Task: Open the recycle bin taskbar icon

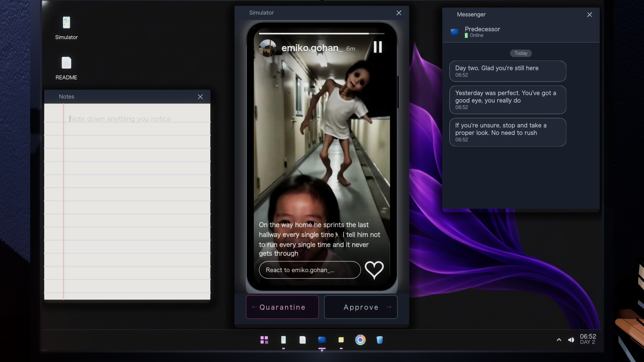Action: click(380, 340)
